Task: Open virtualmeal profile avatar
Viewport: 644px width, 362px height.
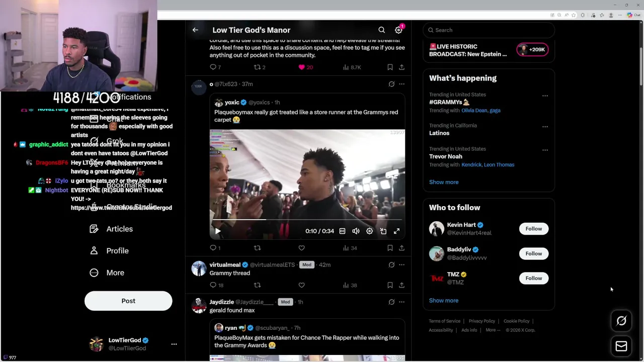Action: [x=199, y=268]
